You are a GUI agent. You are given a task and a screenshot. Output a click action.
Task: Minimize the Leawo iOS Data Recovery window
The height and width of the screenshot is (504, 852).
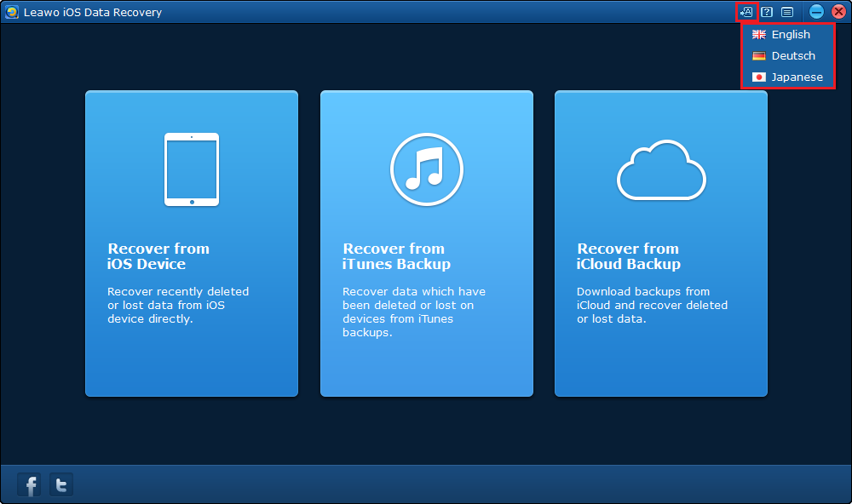816,12
